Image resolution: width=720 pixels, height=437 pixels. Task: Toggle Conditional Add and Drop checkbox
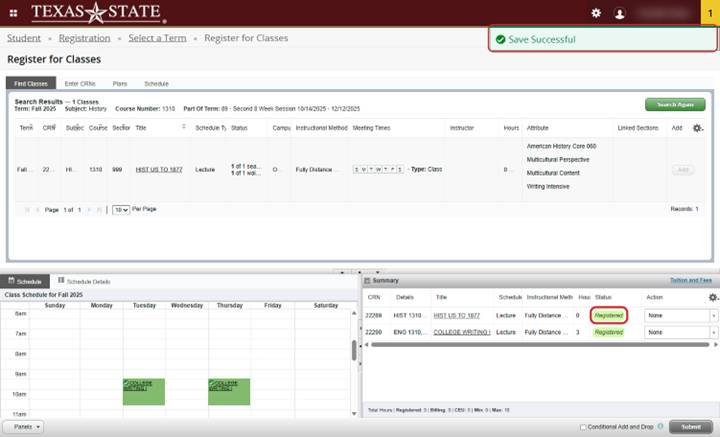pos(583,427)
